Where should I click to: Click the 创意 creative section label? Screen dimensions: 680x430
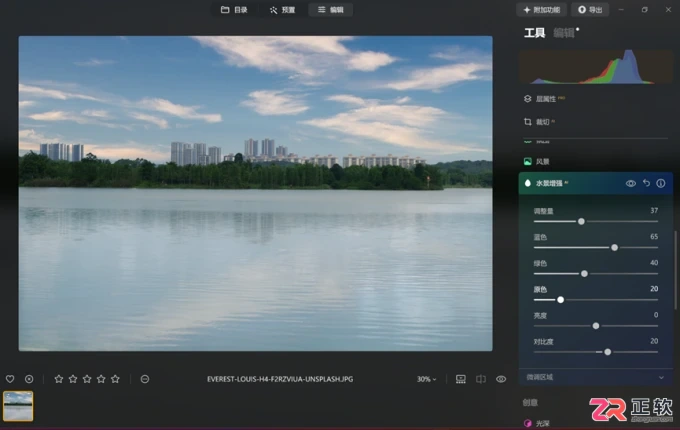coord(530,403)
